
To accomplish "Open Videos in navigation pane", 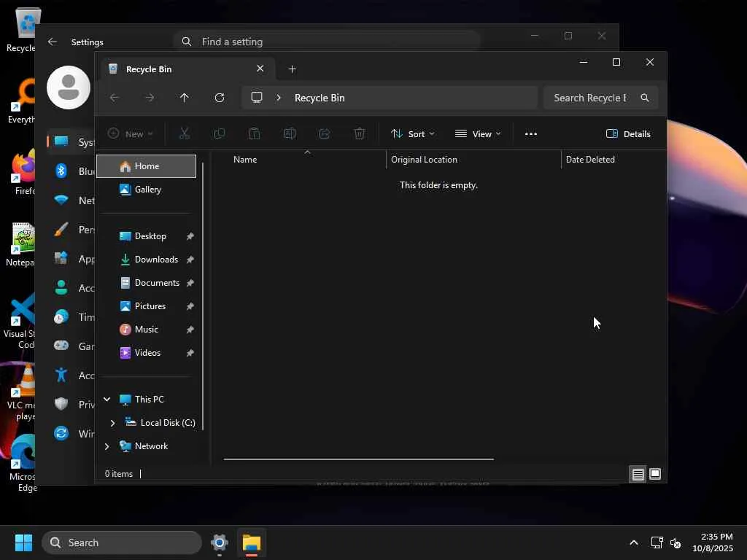I will click(146, 353).
